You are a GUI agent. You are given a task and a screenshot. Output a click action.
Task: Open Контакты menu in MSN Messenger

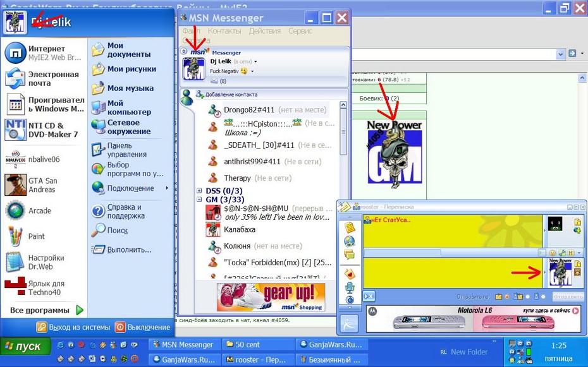[224, 31]
